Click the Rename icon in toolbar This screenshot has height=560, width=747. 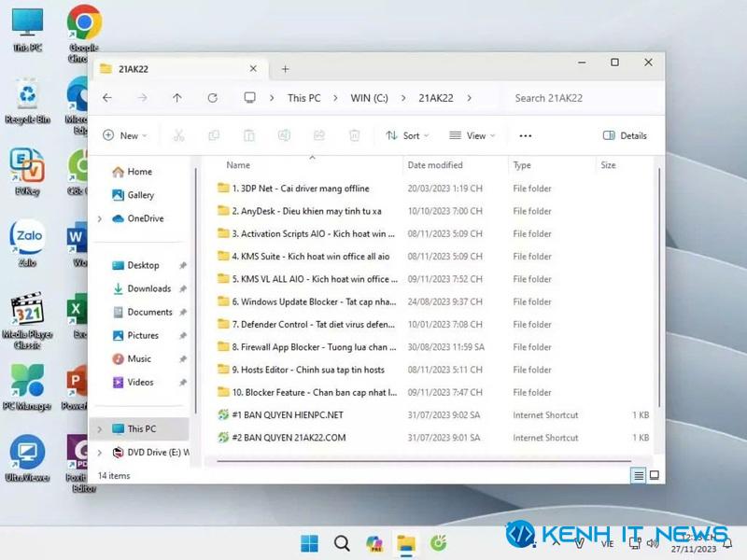click(285, 135)
